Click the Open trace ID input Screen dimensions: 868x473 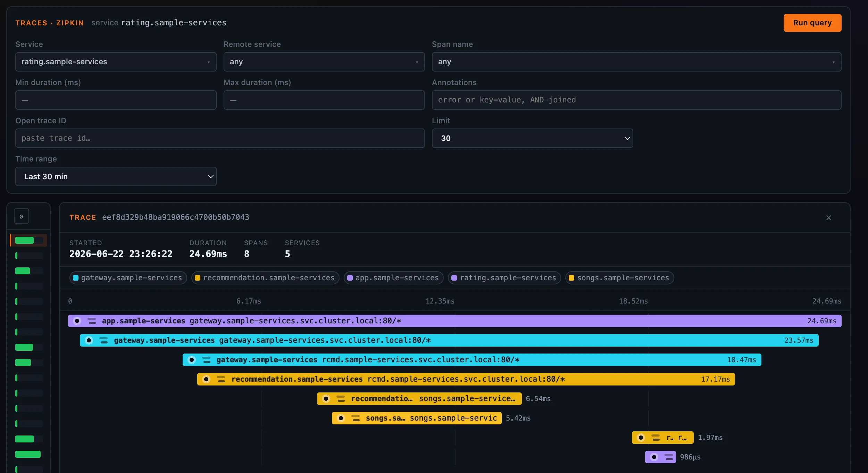[x=220, y=138]
